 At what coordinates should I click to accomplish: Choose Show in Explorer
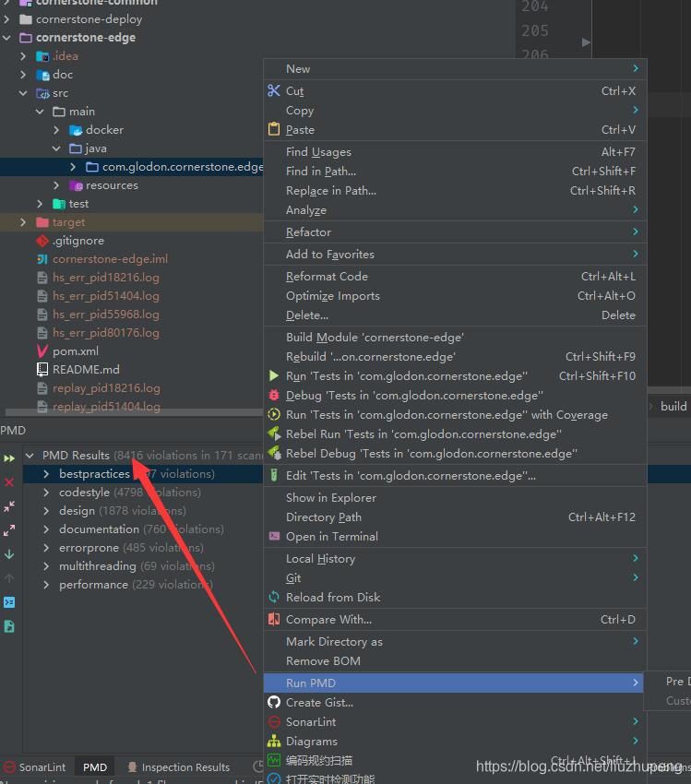click(455, 497)
